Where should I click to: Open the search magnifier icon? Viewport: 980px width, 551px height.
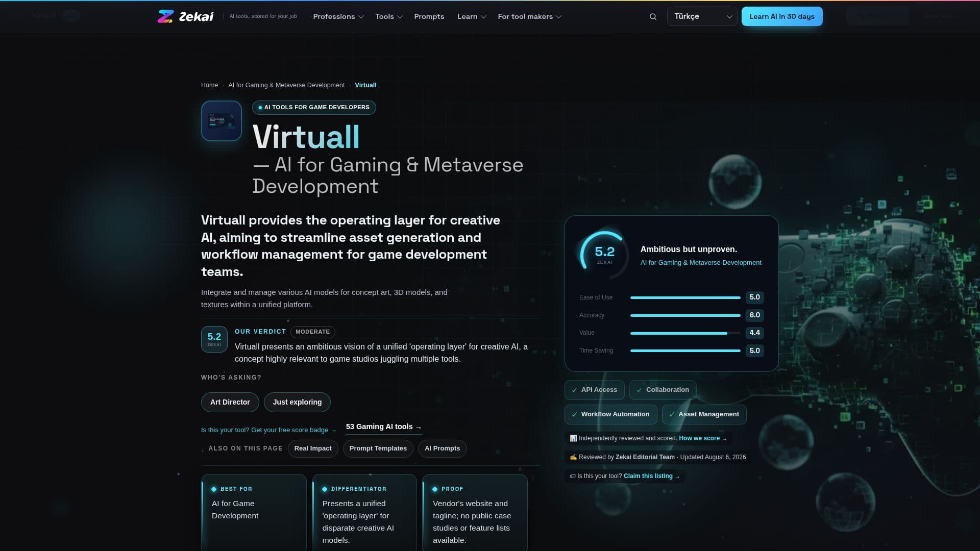653,16
